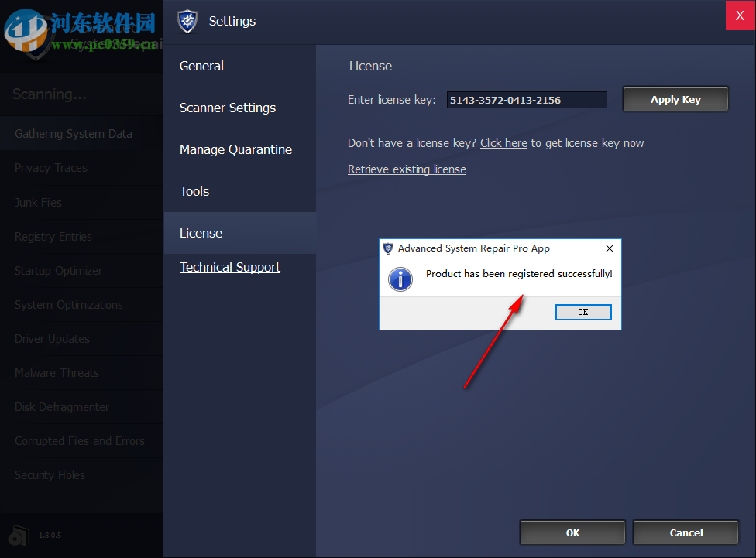Click inside the license key input field

click(x=527, y=99)
